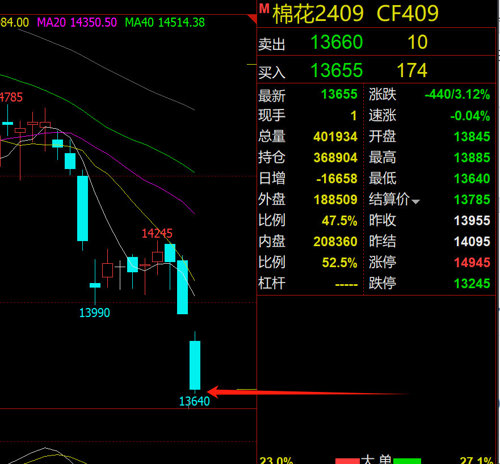Click the buy volume 174
Screen dimensions: 500x464
click(412, 71)
